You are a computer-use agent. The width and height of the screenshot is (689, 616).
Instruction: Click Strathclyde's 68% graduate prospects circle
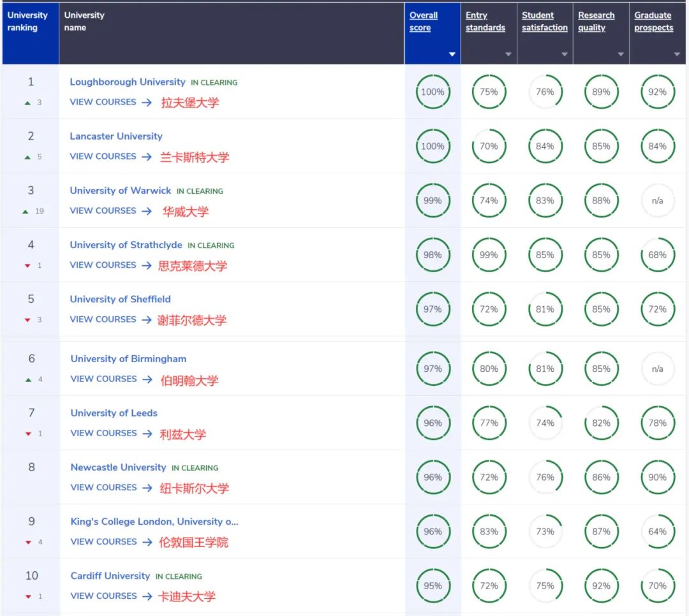point(657,255)
